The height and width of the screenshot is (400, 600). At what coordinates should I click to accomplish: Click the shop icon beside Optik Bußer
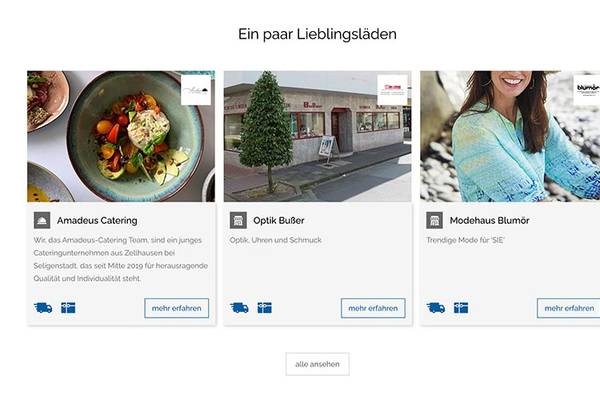point(238,220)
